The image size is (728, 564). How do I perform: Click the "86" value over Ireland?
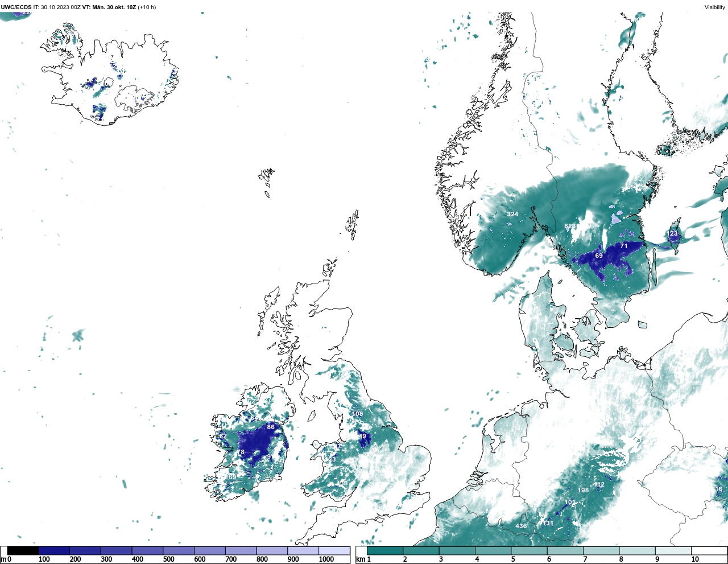pos(271,427)
